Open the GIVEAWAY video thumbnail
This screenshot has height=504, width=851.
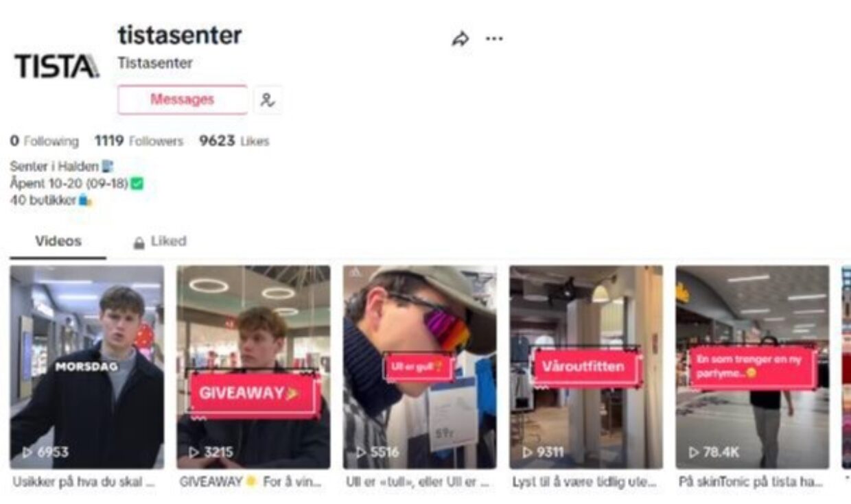pyautogui.click(x=253, y=367)
